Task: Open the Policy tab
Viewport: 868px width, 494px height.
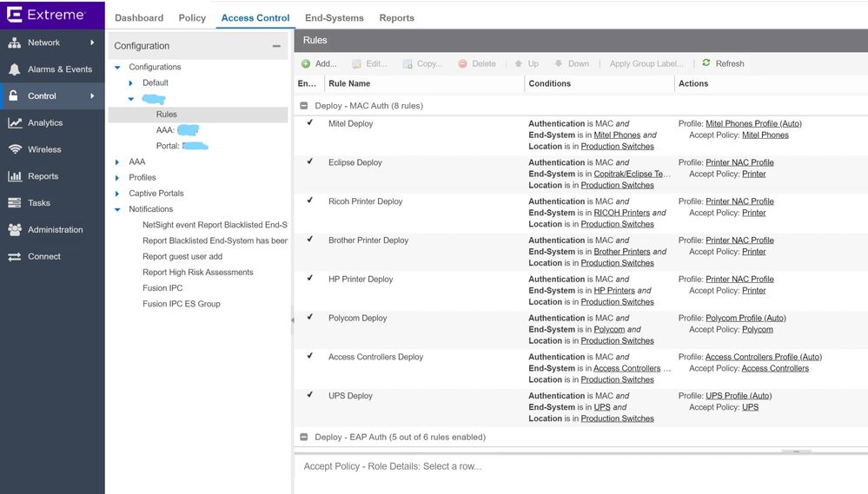Action: [192, 17]
